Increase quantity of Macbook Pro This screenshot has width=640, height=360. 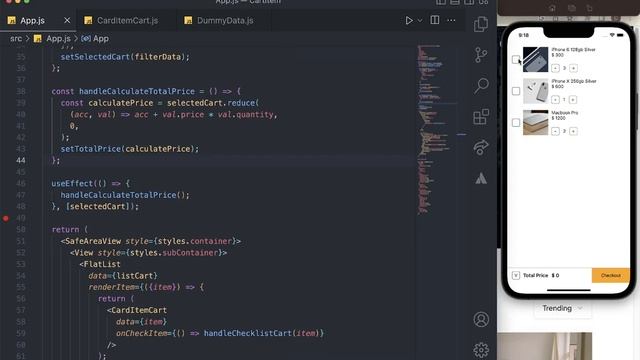pyautogui.click(x=573, y=131)
